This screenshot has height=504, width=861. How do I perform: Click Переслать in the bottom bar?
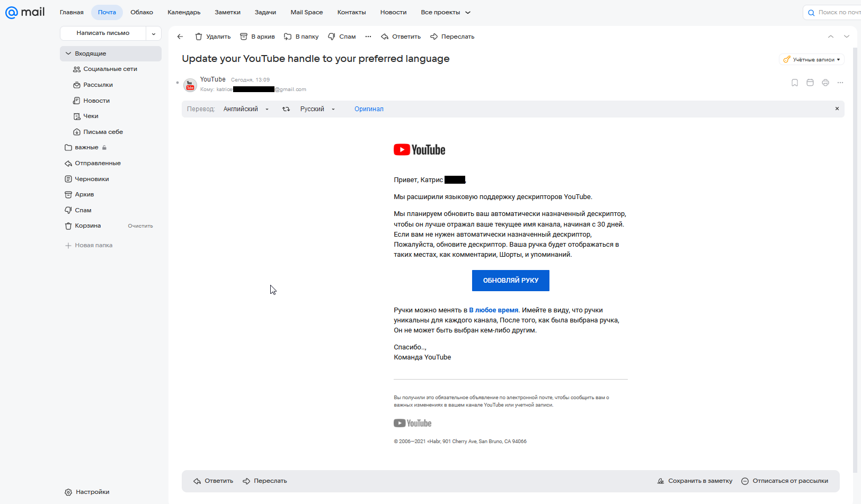click(x=265, y=481)
